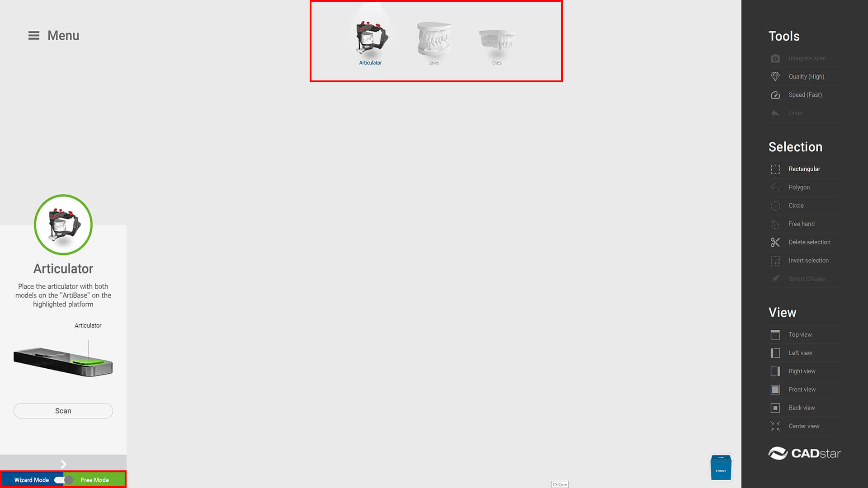
Task: Click the Integrate scan tool icon
Action: tap(775, 58)
